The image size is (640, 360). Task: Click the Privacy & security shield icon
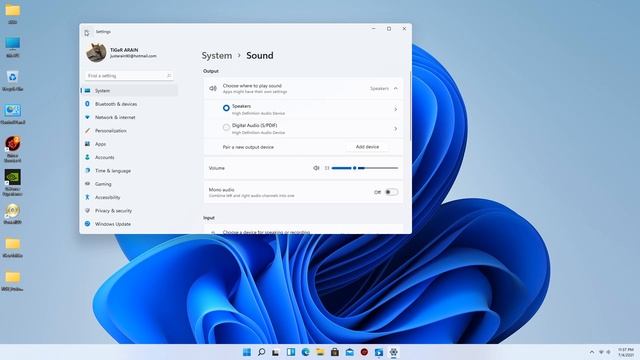click(87, 211)
